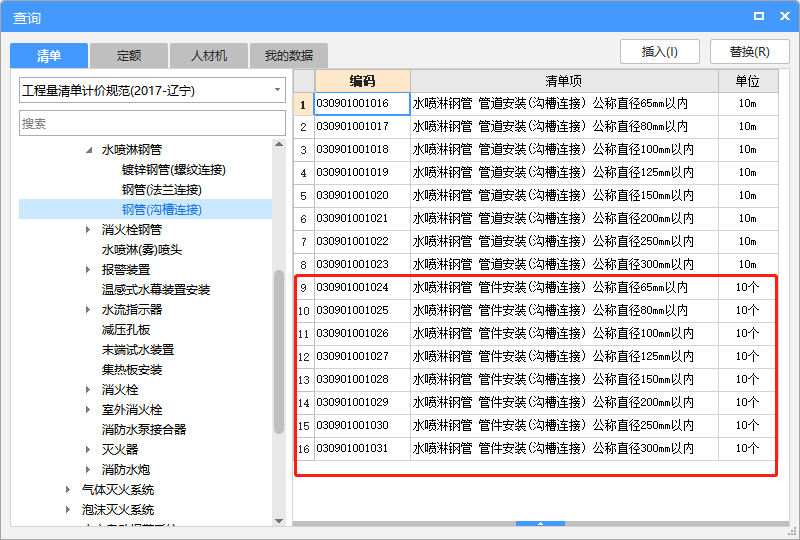Select code cell 030901001023
The image size is (800, 540).
click(x=362, y=264)
